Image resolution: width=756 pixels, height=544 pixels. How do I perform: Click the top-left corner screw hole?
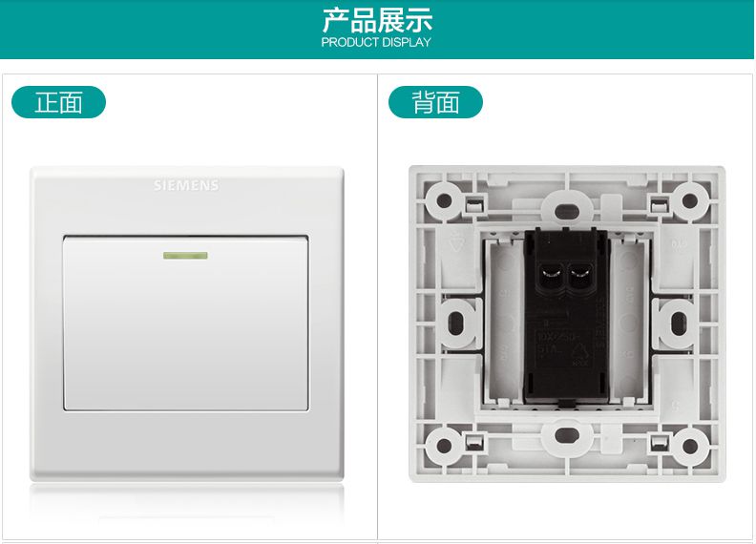coord(444,200)
